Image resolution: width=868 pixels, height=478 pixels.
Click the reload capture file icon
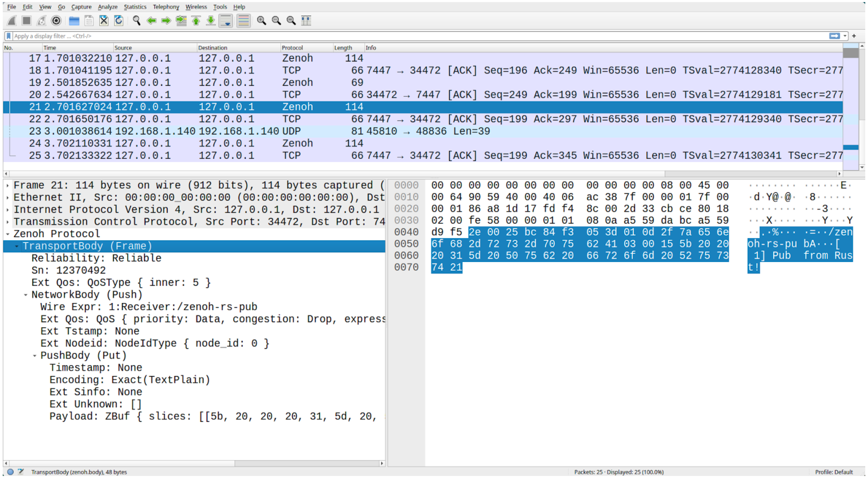(119, 21)
